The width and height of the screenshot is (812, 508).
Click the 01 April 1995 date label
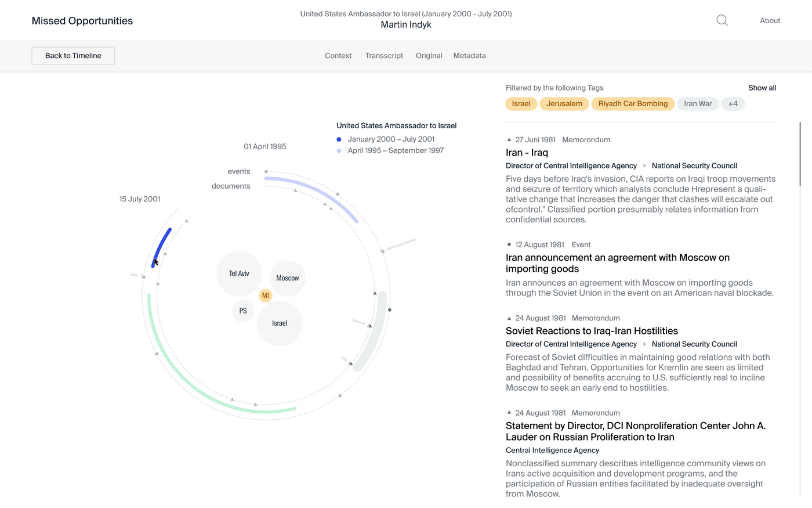pyautogui.click(x=265, y=146)
